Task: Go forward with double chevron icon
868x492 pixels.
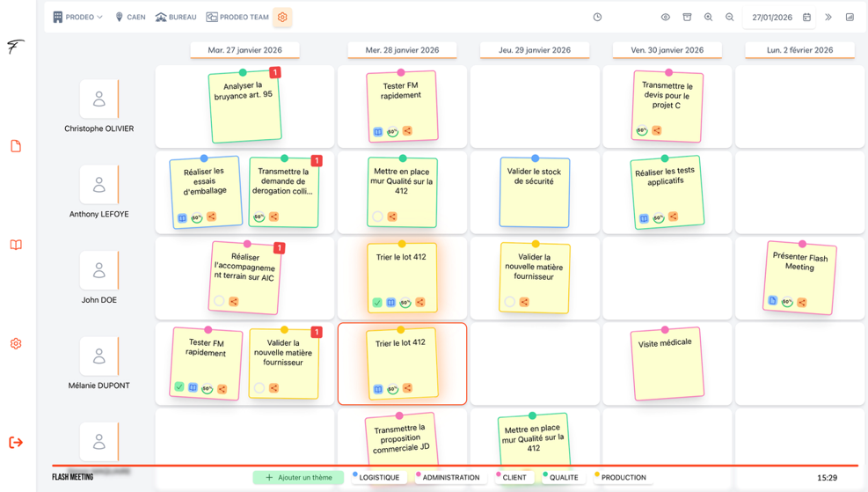Action: 828,18
